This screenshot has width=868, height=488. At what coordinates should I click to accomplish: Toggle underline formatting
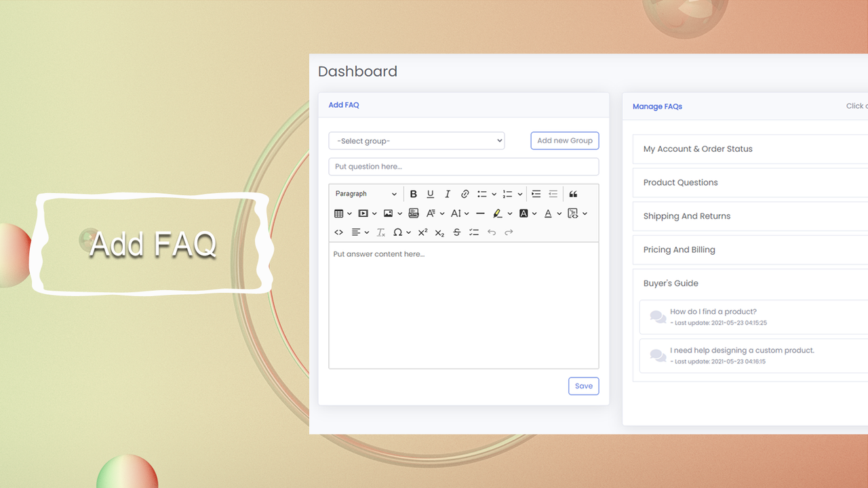[x=430, y=194]
